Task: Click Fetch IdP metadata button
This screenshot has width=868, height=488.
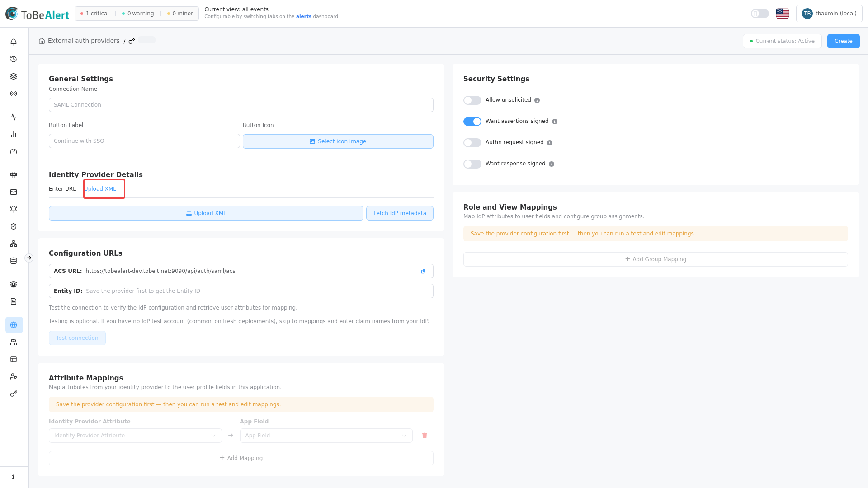Action: click(x=400, y=213)
